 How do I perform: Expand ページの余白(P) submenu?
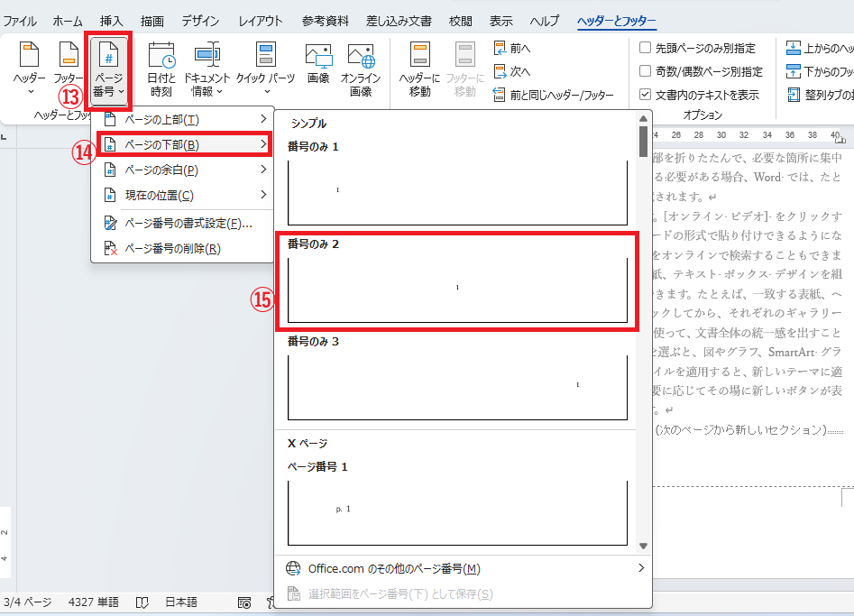184,170
